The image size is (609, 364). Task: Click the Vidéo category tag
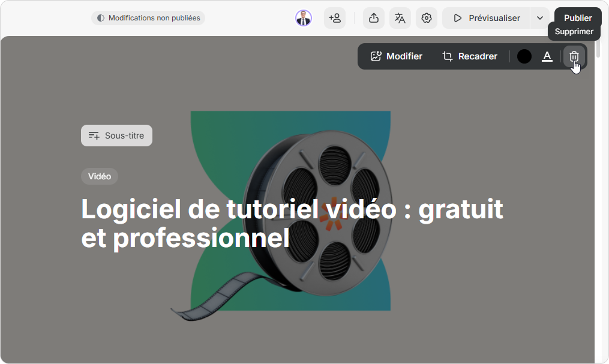[100, 176]
